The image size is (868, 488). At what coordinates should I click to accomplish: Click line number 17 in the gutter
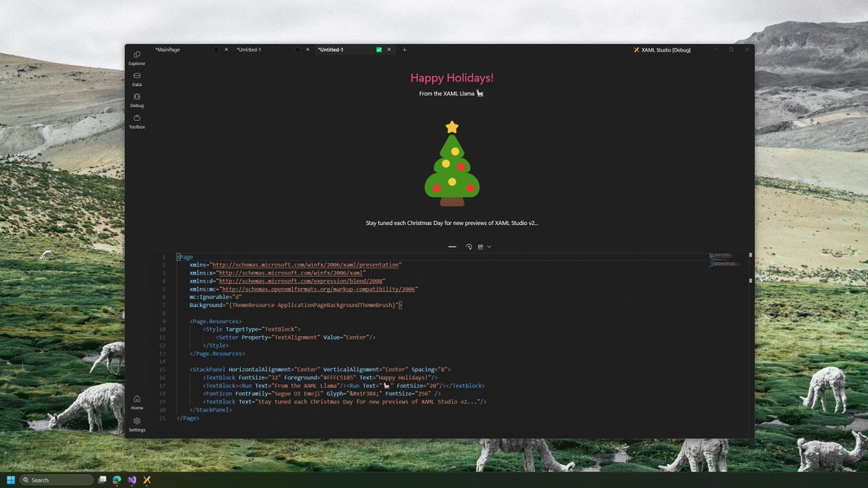point(163,385)
